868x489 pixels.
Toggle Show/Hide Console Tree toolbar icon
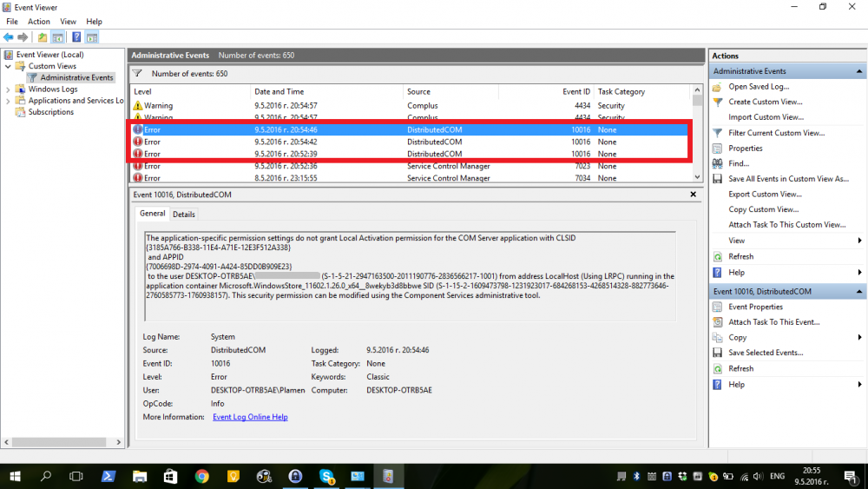(57, 37)
